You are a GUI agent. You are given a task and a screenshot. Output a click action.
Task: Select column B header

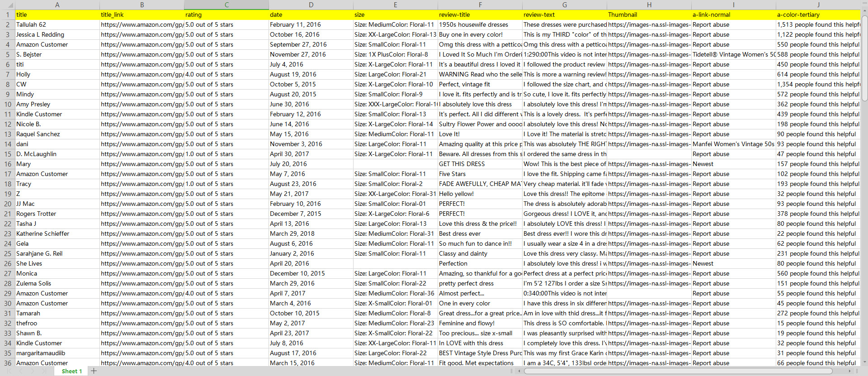(x=142, y=5)
